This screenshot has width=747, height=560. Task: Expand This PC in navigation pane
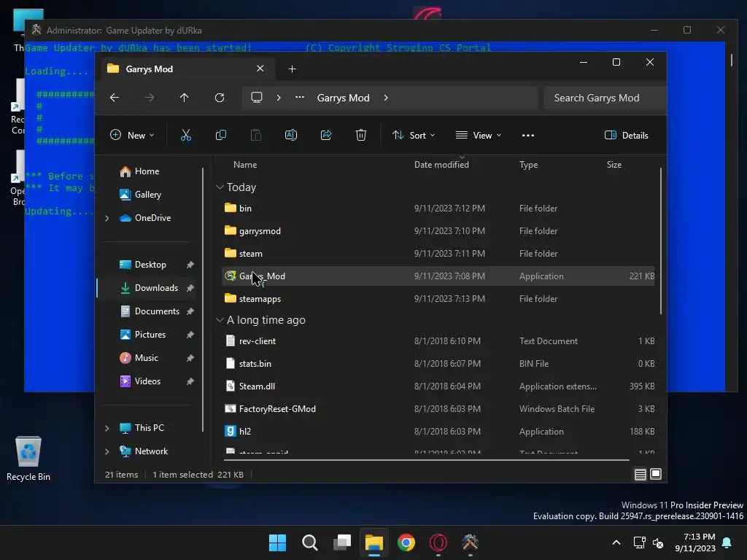[x=107, y=428]
